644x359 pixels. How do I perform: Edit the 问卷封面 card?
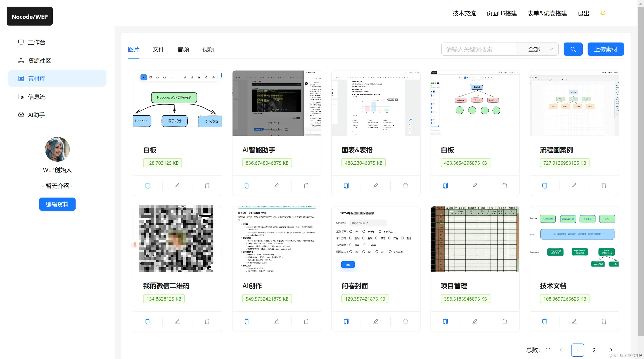coord(376,321)
